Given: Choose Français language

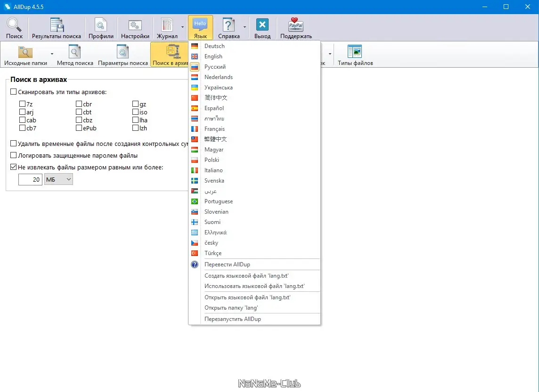Looking at the screenshot, I should click(214, 129).
